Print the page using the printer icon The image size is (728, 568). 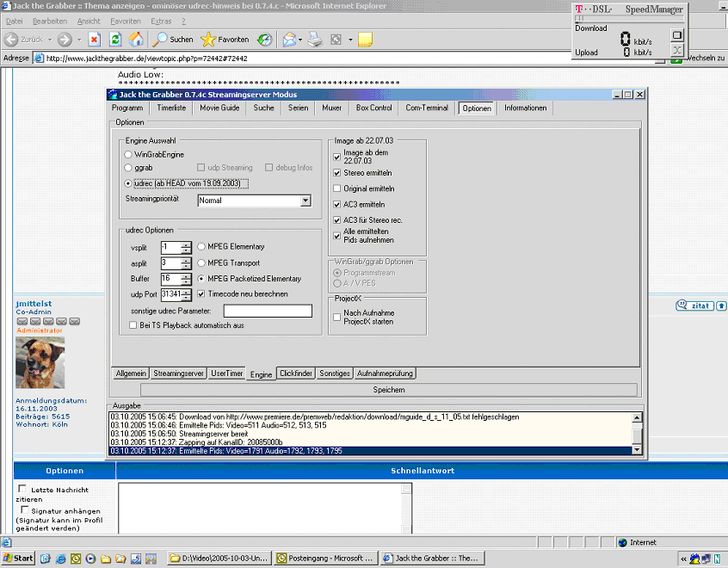[x=315, y=40]
